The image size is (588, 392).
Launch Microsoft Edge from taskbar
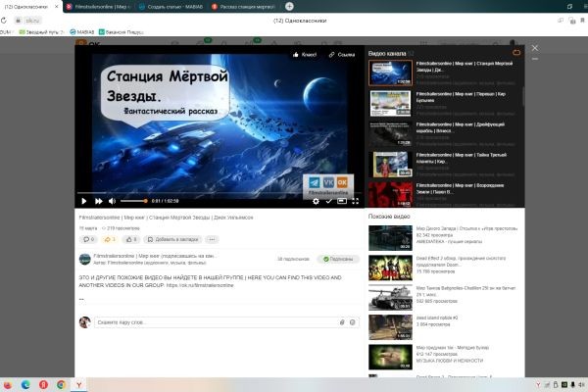pyautogui.click(x=25, y=385)
